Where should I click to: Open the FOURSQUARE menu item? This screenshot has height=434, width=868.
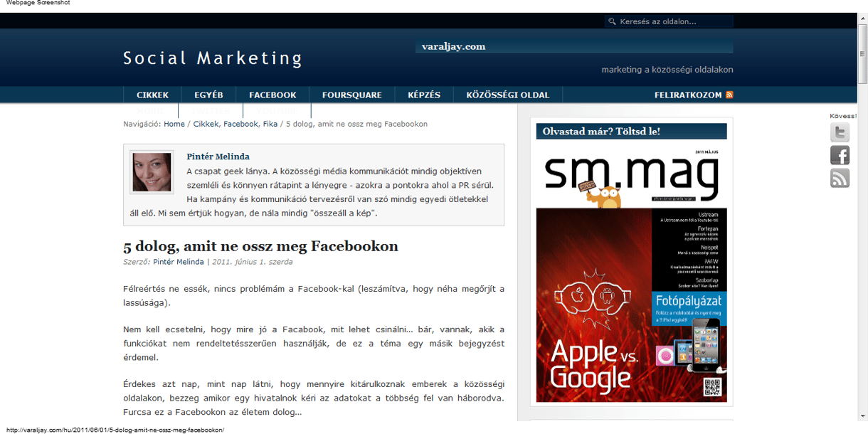tap(352, 95)
